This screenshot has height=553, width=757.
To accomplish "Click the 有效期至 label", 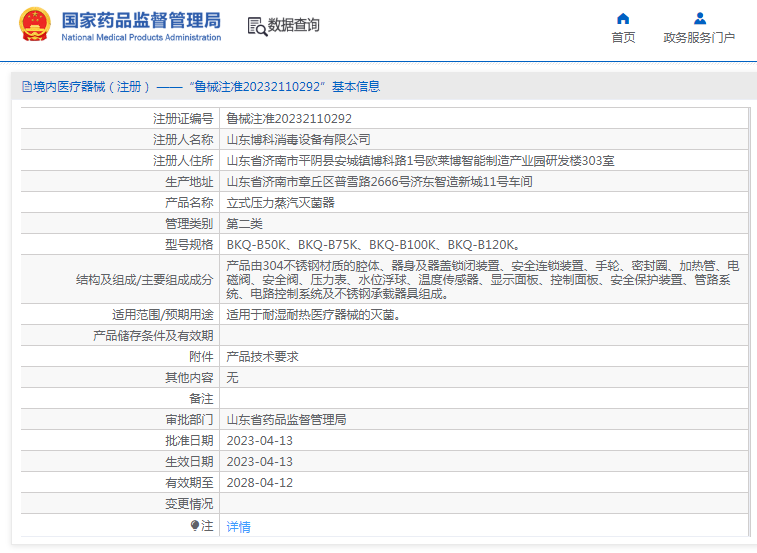I will coord(189,483).
